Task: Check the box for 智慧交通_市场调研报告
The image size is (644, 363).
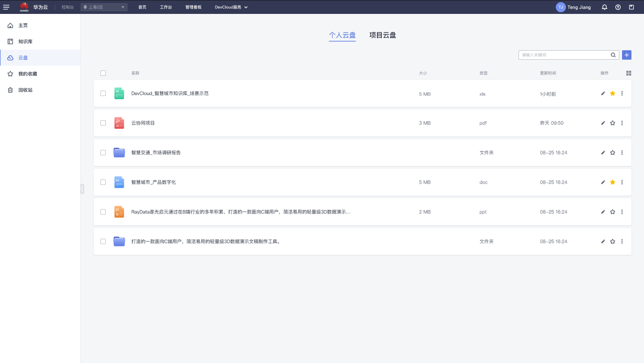Action: [x=103, y=153]
